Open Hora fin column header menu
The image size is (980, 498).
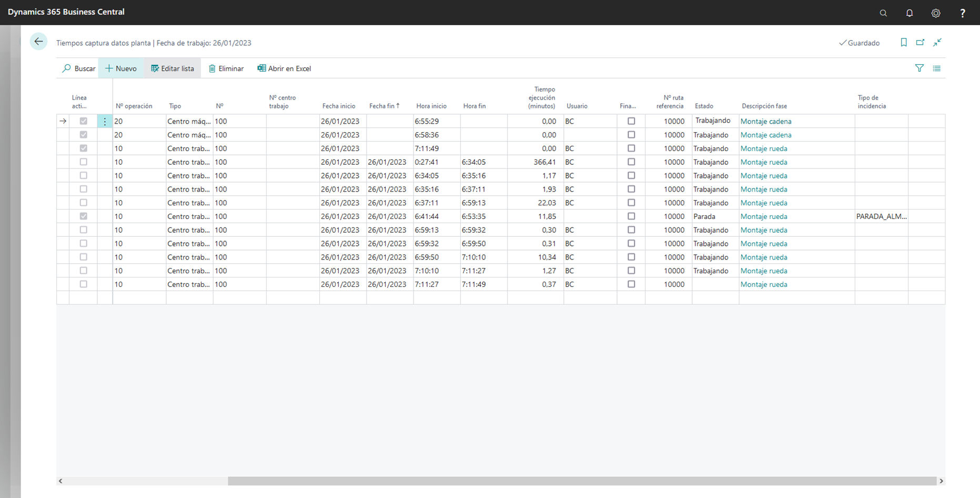474,106
